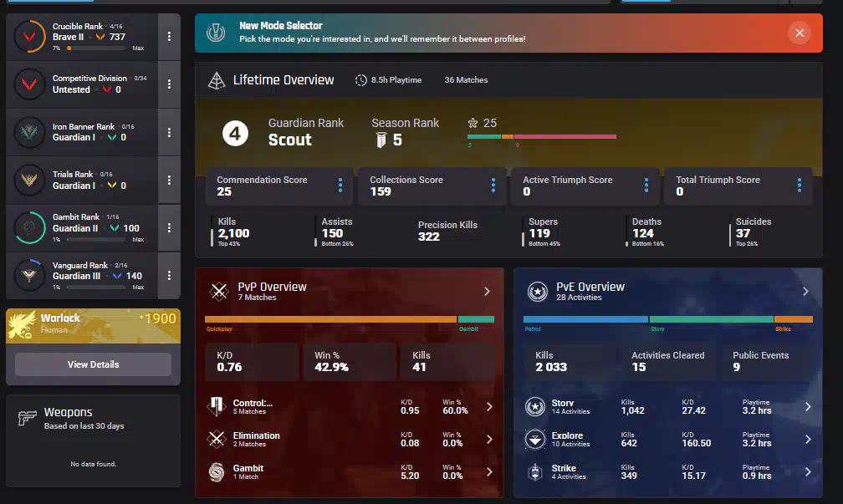Click the Suicides stat value 37
843x504 pixels.
point(743,233)
